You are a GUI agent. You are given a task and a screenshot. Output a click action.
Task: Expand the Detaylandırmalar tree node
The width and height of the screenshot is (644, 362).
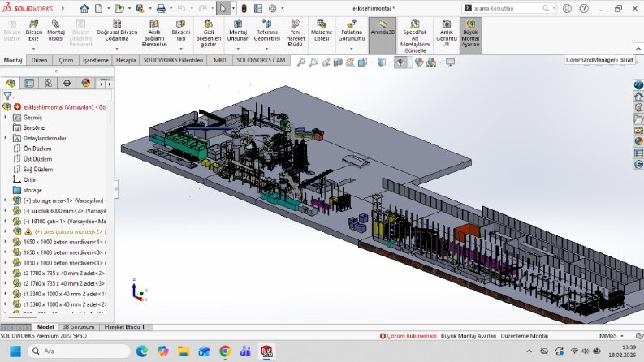click(6, 138)
